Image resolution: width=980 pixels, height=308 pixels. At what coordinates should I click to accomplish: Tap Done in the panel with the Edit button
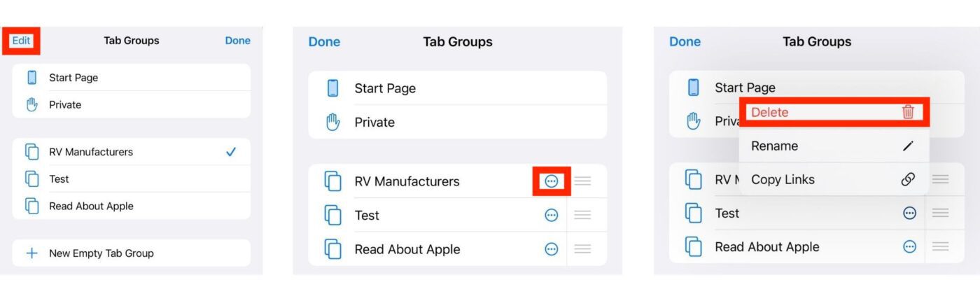(x=237, y=41)
